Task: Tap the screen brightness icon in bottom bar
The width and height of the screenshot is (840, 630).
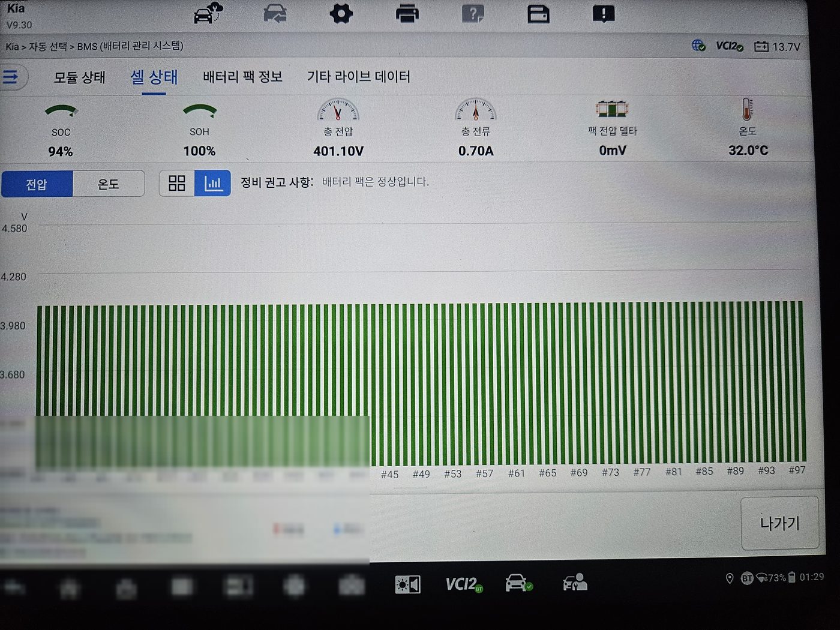Action: point(407,584)
